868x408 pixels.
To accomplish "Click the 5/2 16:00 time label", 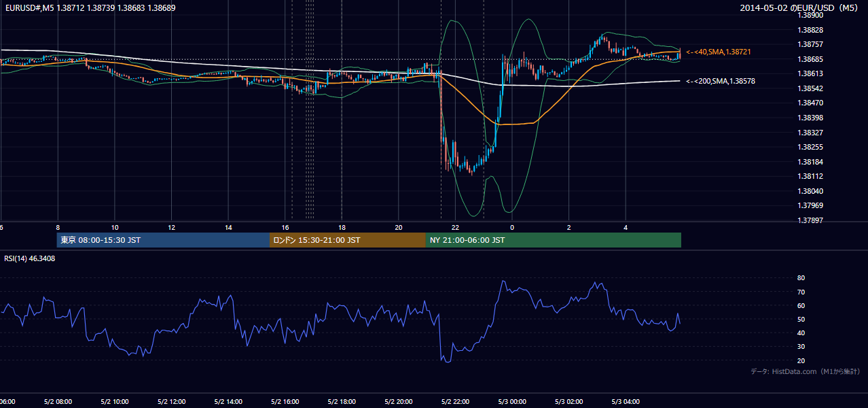I will (x=285, y=402).
